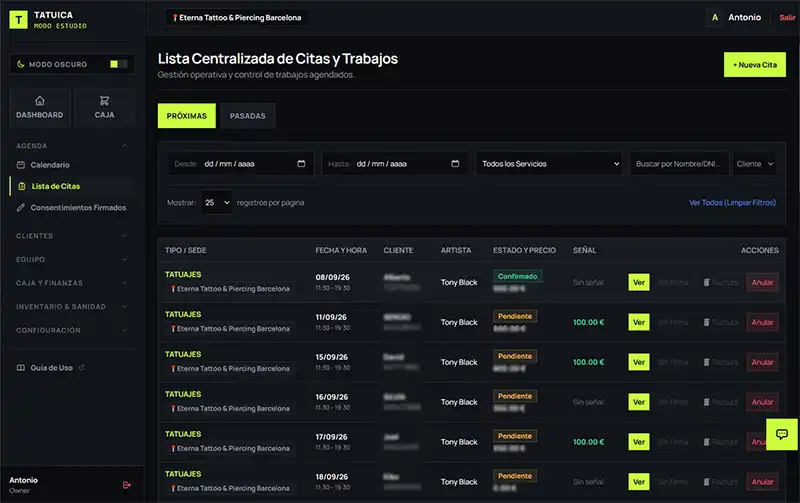Open the Guía de Uso link

tap(52, 368)
